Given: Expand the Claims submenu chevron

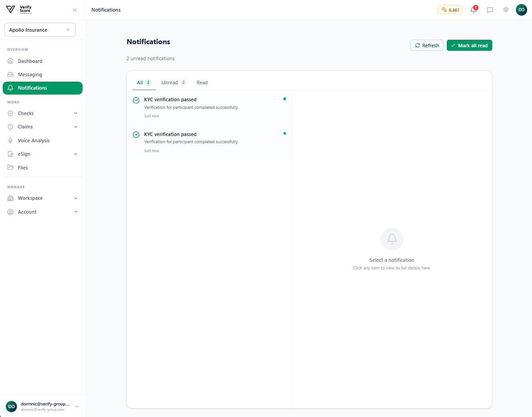Looking at the screenshot, I should point(76,127).
